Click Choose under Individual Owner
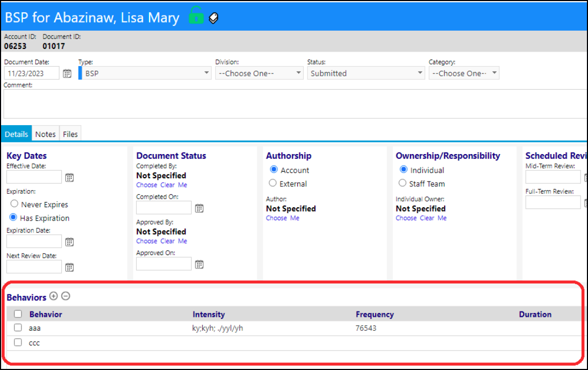Screen dimensions: 588x370 click(406, 218)
